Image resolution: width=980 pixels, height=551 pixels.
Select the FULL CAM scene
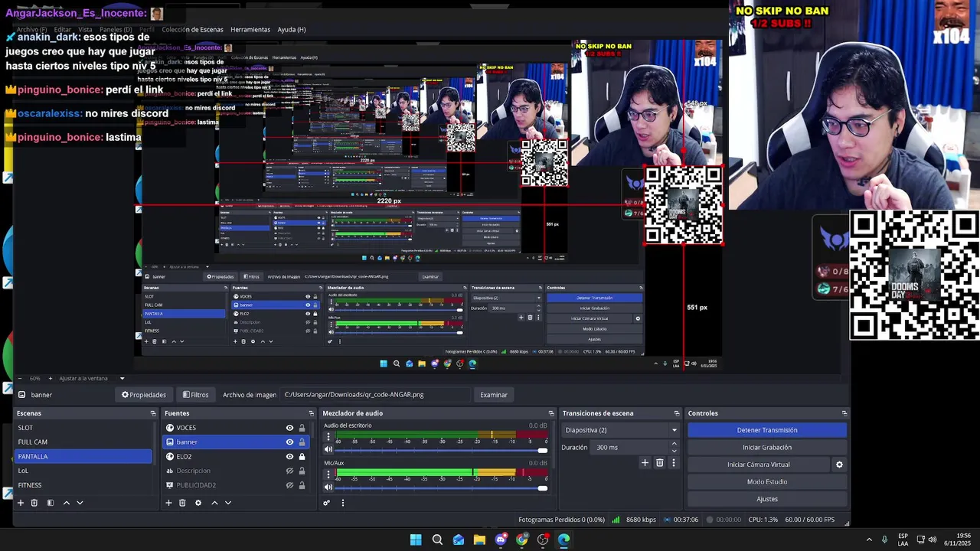tap(83, 442)
